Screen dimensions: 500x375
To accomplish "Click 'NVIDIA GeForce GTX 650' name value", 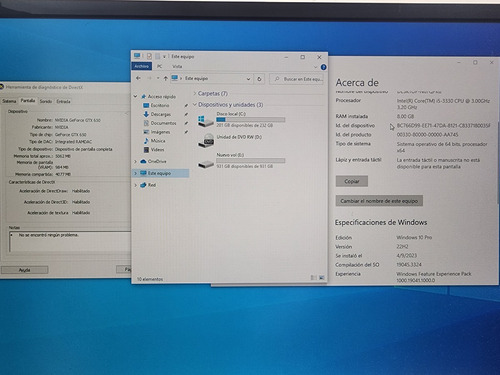I will click(78, 120).
